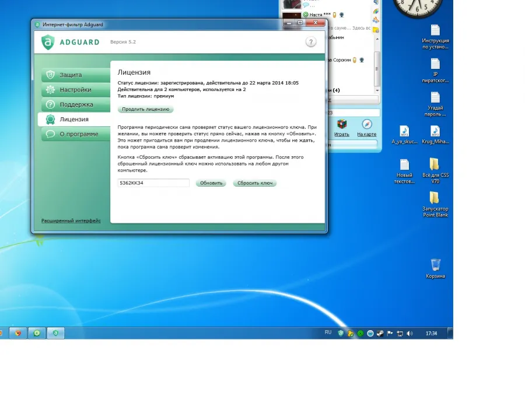
Task: Click the Action Center flag tray icon
Action: click(x=390, y=334)
